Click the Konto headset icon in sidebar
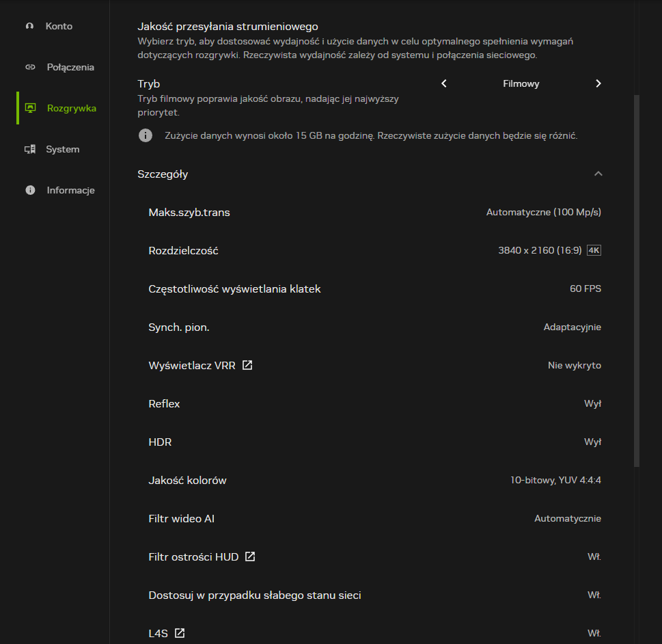This screenshot has height=644, width=662. [29, 26]
